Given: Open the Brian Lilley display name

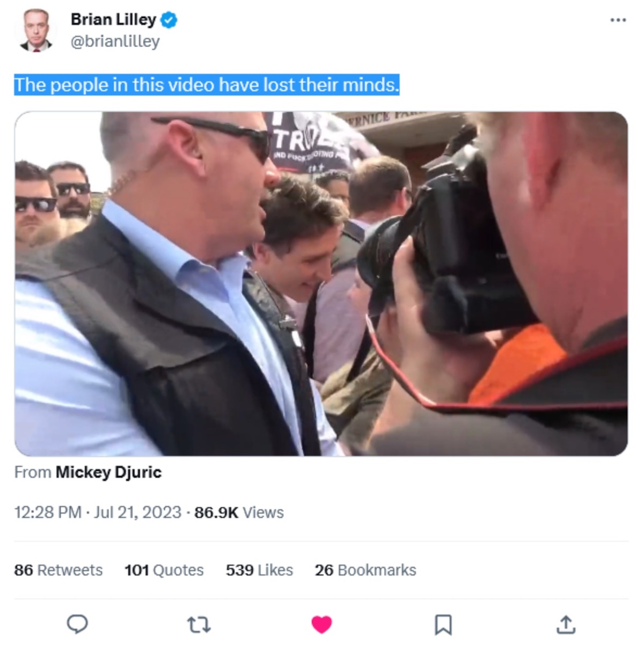Looking at the screenshot, I should tap(113, 20).
